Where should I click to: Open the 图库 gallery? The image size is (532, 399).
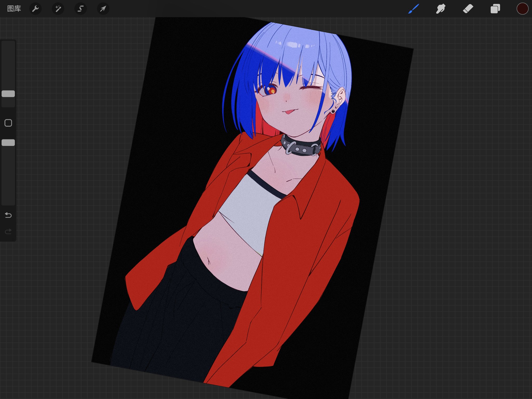click(14, 9)
